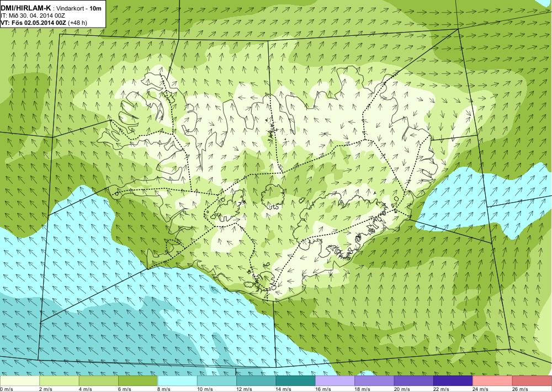Select the 'IT: Mið 30. 04. 2014 00Z' line
This screenshot has height=392, width=552.
tap(33, 15)
